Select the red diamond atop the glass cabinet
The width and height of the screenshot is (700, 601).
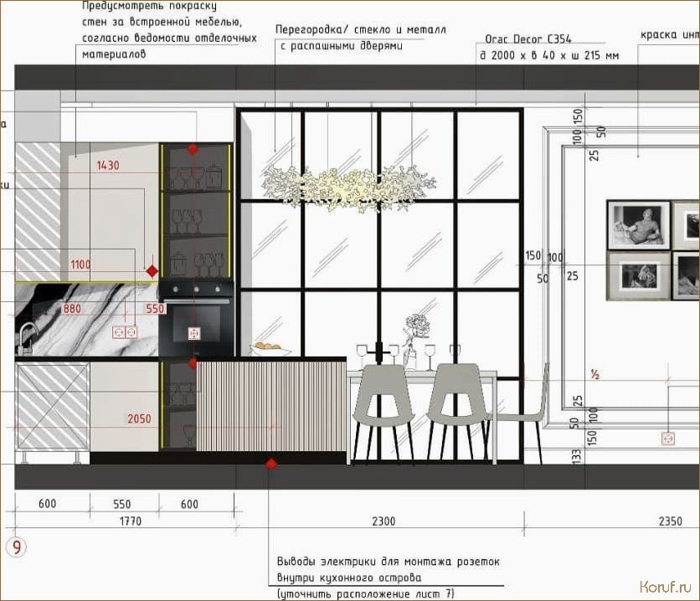tap(193, 149)
